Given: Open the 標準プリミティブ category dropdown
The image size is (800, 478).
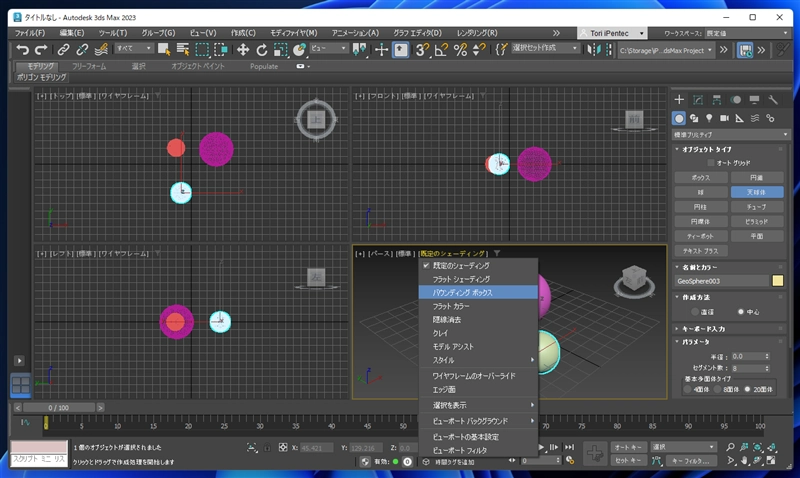Looking at the screenshot, I should [x=731, y=135].
